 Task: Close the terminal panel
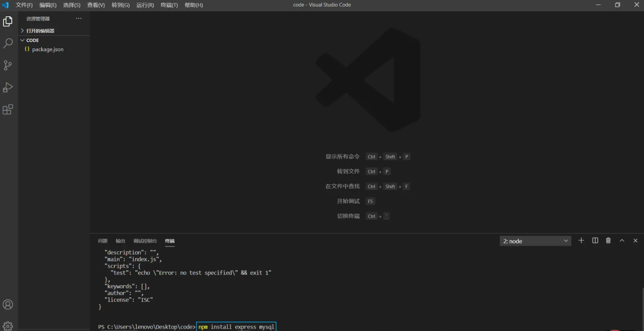635,241
